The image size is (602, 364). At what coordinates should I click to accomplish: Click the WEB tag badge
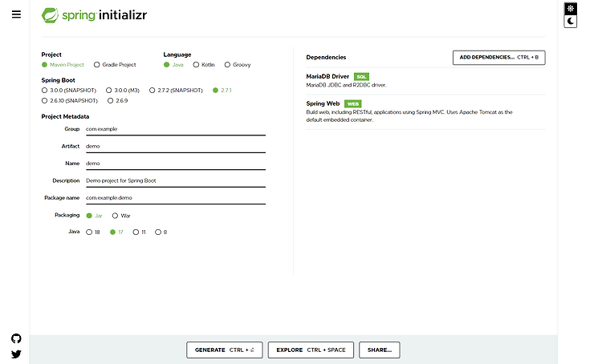[x=353, y=104]
